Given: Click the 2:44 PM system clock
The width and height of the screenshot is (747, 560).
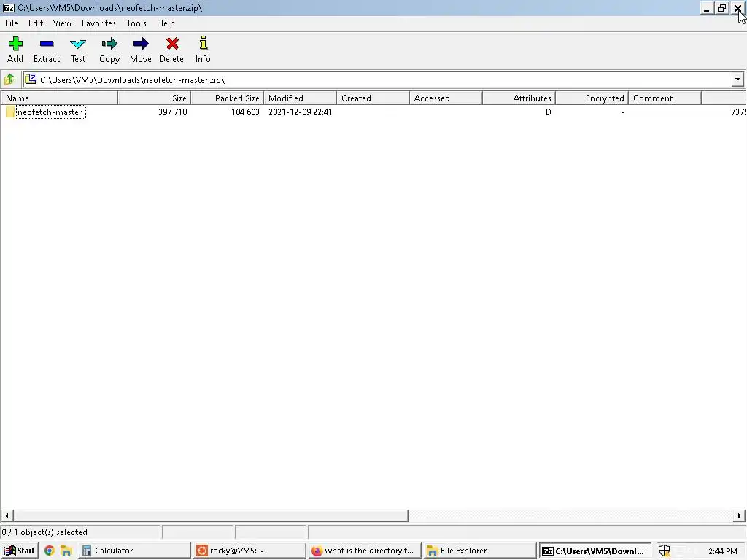Looking at the screenshot, I should coord(723,551).
